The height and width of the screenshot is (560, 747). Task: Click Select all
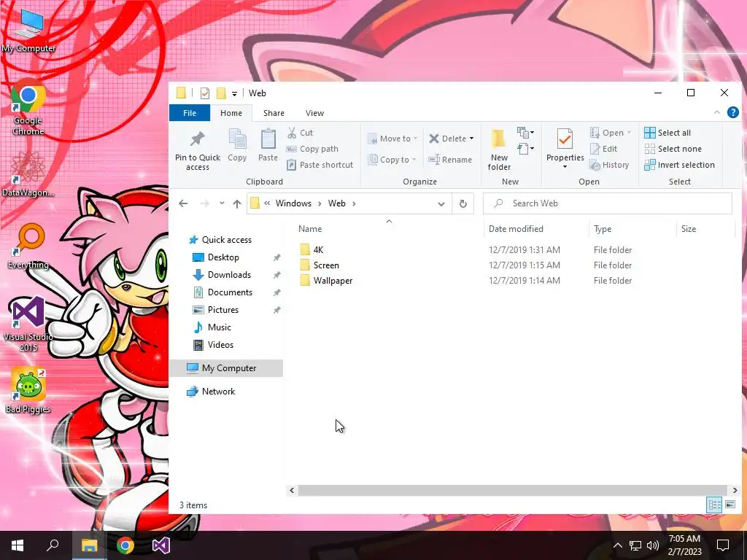pyautogui.click(x=667, y=133)
